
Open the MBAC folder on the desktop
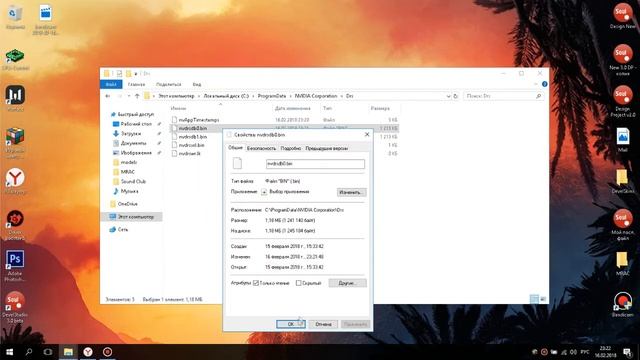click(622, 264)
